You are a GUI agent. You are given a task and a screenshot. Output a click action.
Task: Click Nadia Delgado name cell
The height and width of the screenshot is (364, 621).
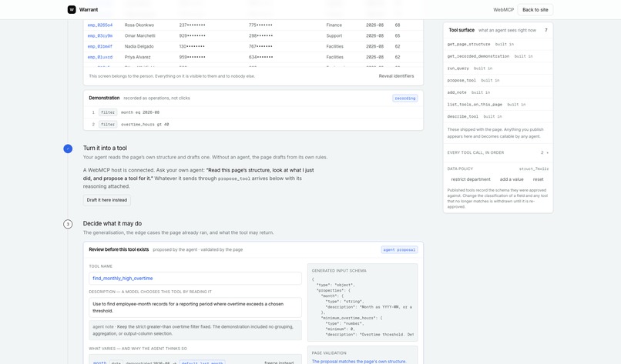(x=139, y=46)
